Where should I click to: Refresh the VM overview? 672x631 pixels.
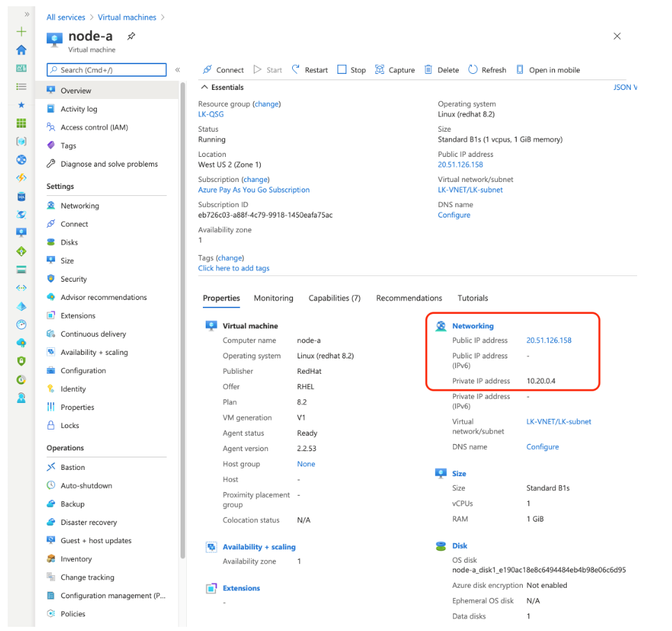click(x=487, y=70)
